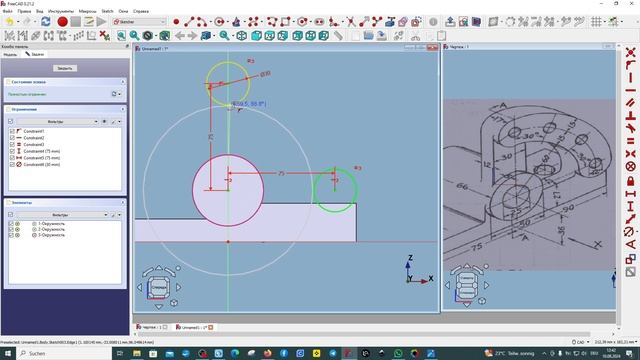The height and width of the screenshot is (360, 640).
Task: Select the Trim edge tool
Action: coord(351,22)
